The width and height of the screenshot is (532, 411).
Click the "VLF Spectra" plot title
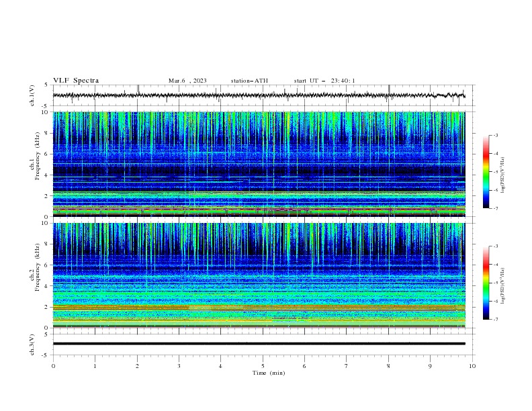76,81
